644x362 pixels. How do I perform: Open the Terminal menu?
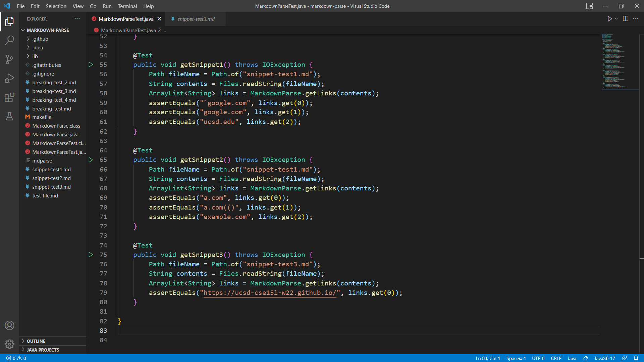pos(127,6)
